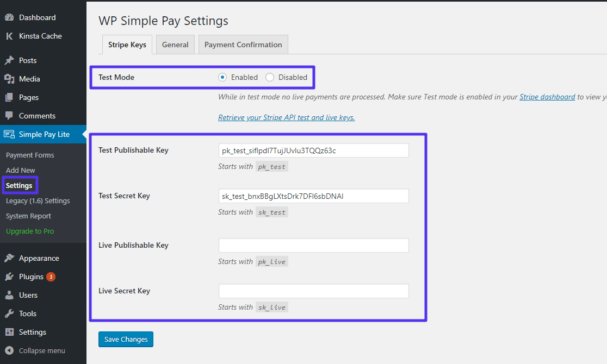This screenshot has width=607, height=364.
Task: Enable Test Mode radio button
Action: [222, 77]
